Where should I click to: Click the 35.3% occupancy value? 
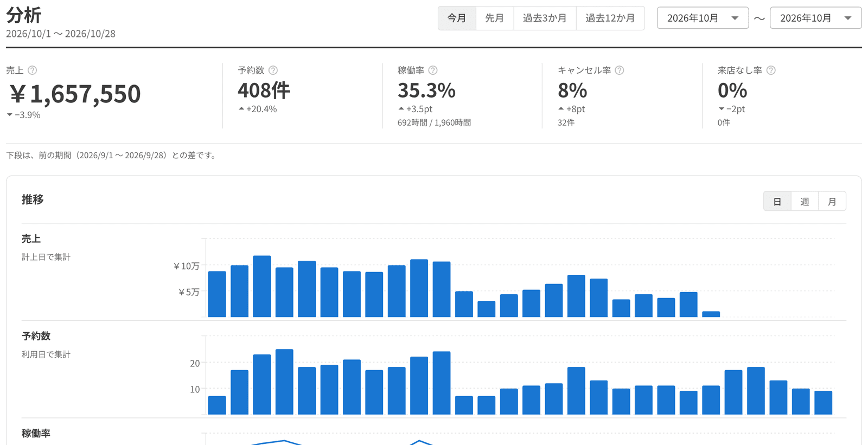point(426,91)
